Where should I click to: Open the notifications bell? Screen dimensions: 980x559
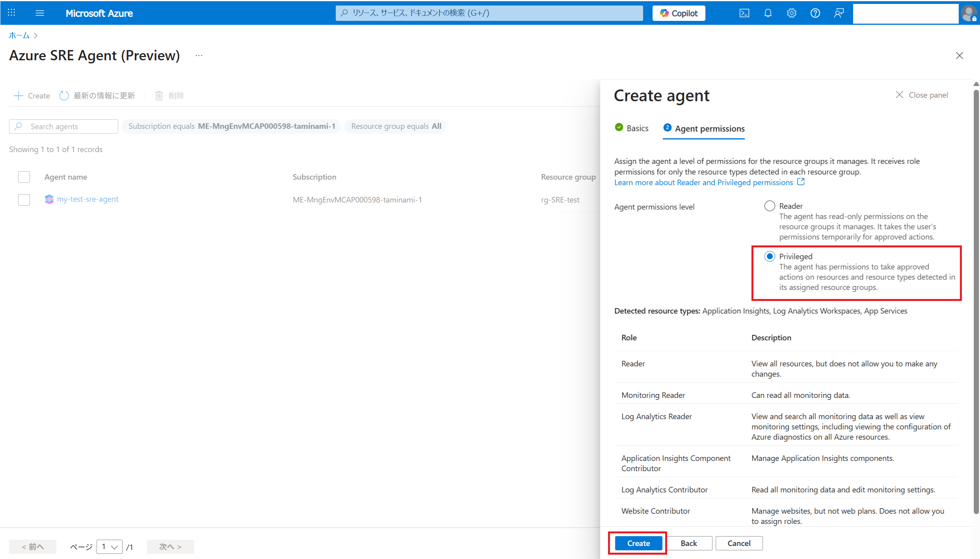[x=768, y=13]
